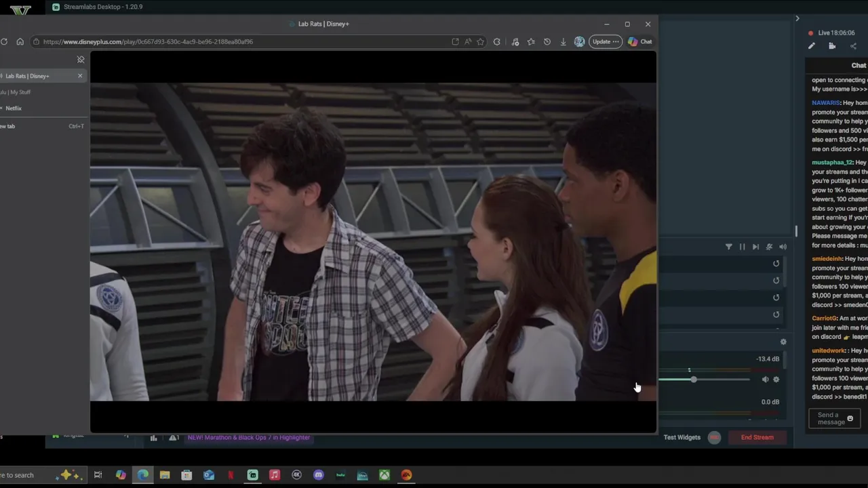This screenshot has height=488, width=868.
Task: Open mustaphaa_12 username in chat
Action: tap(832, 163)
